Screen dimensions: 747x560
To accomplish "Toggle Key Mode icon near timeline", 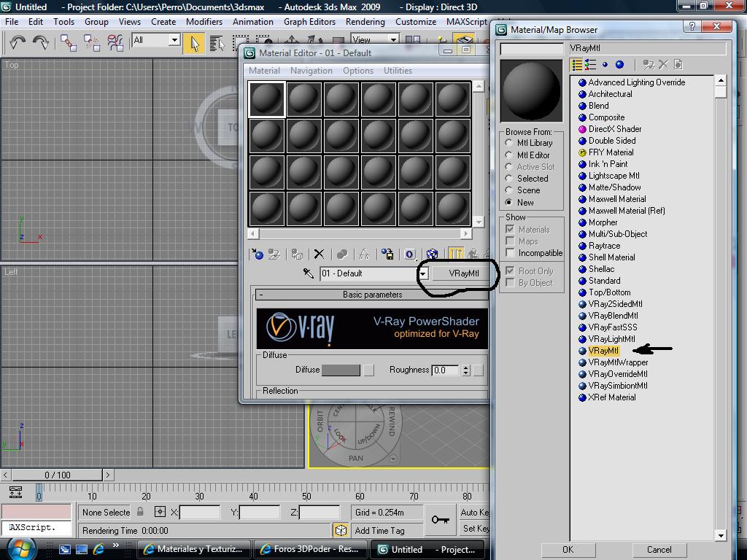I will [x=15, y=492].
